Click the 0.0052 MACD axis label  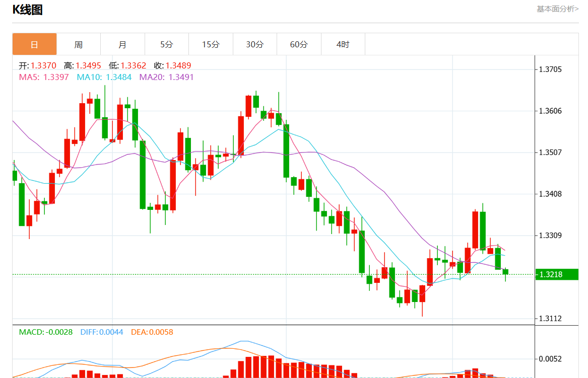550,359
